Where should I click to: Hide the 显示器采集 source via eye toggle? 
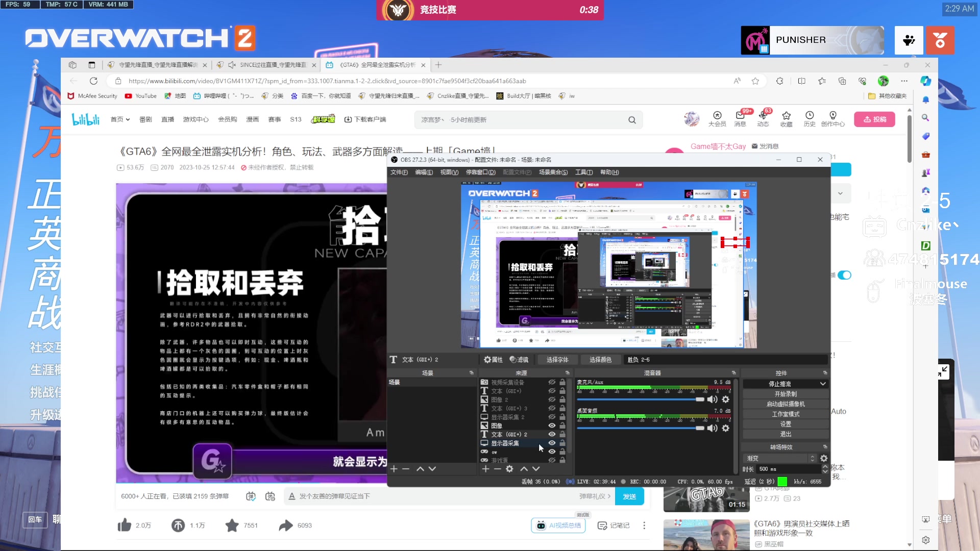click(x=551, y=443)
